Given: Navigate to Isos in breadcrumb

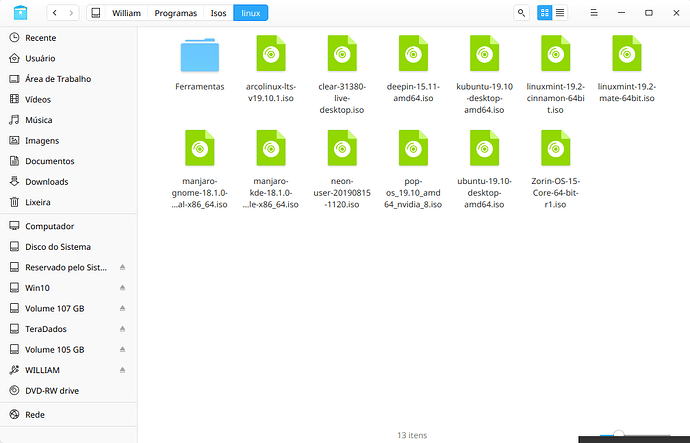Looking at the screenshot, I should [218, 13].
